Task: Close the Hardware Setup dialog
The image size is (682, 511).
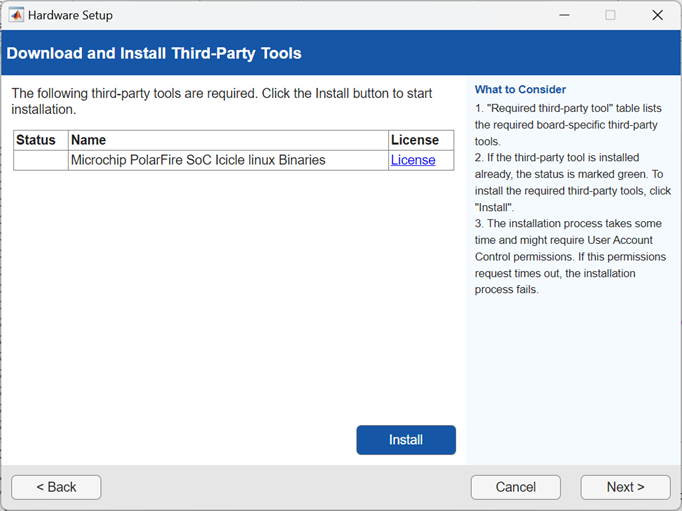Action: (657, 15)
